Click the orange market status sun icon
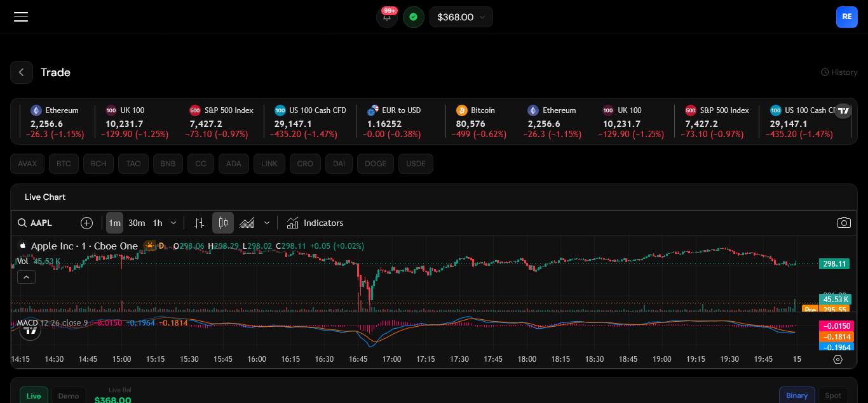868x403 pixels. click(x=149, y=246)
